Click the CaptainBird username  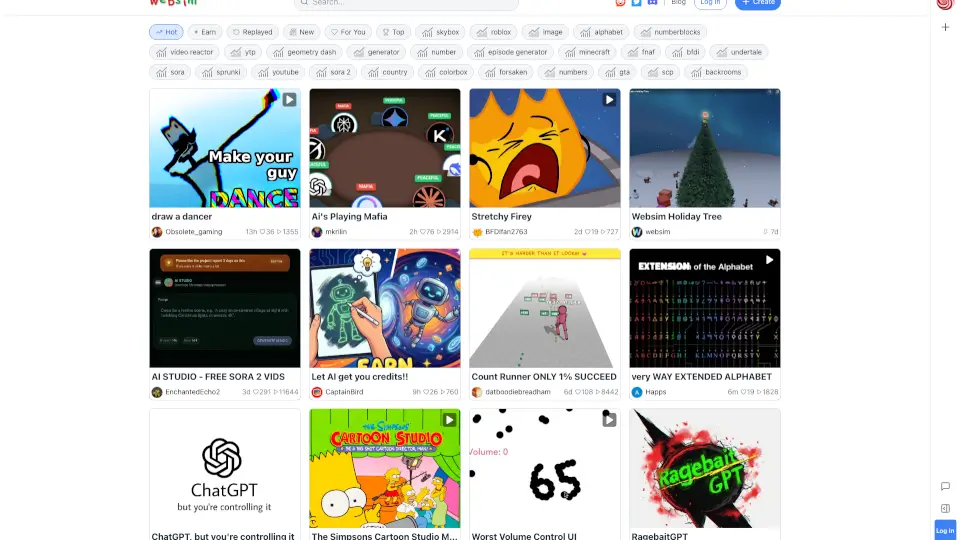[344, 392]
